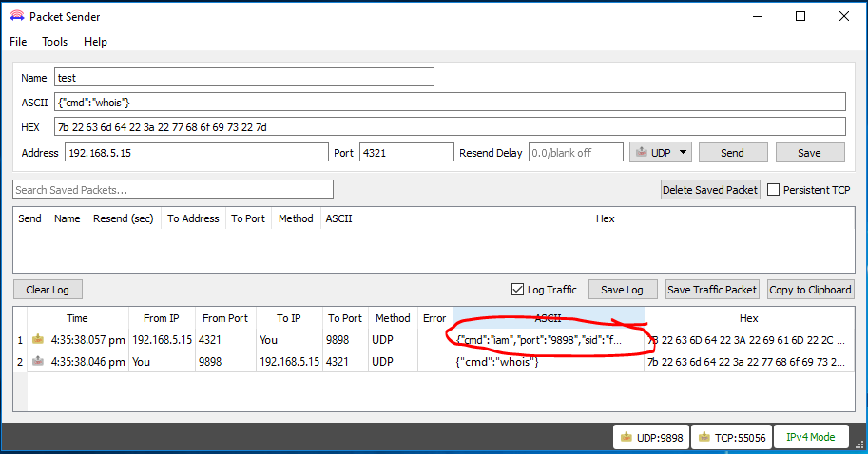Focus the Resend Delay field

click(576, 153)
